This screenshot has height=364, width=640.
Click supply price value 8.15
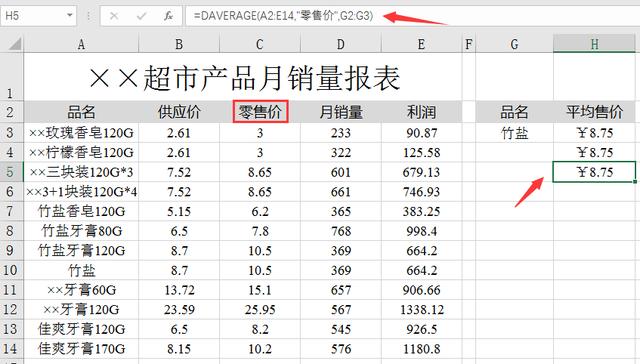click(179, 348)
